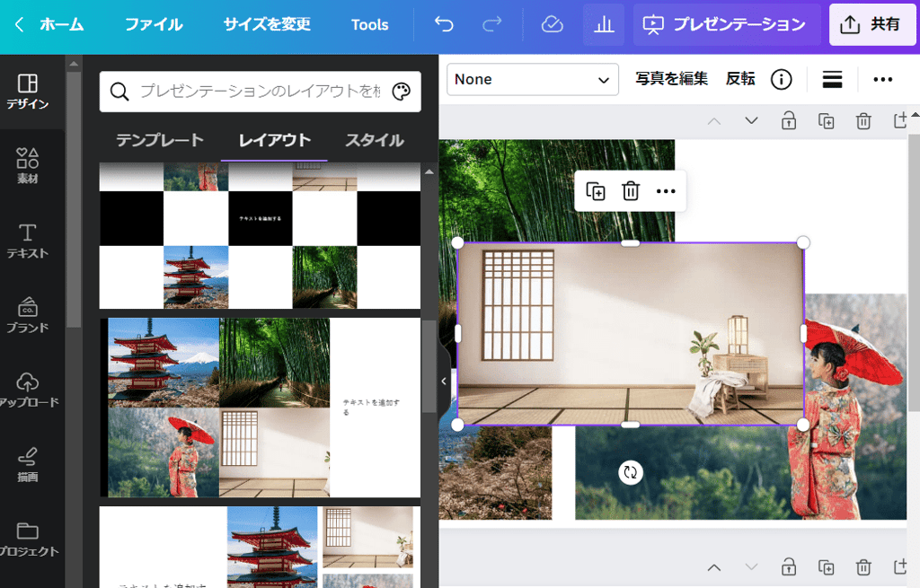Switch to the テンプレート tab
This screenshot has height=588, width=920.
coord(160,141)
